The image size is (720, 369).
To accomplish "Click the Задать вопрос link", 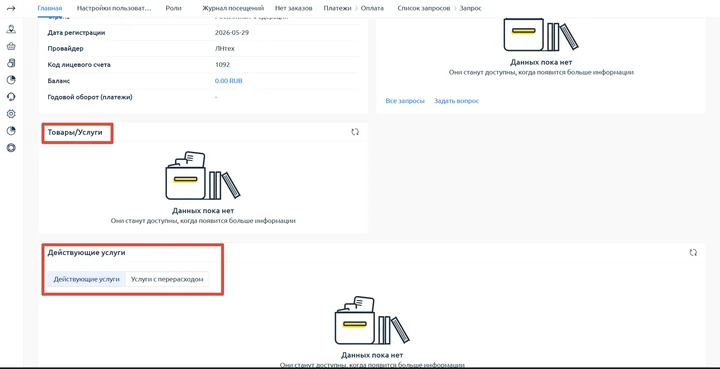I will click(456, 101).
